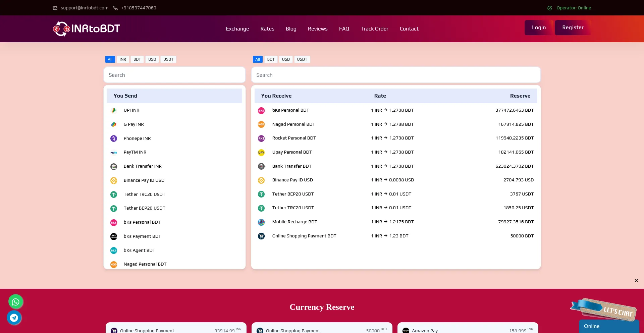Image resolution: width=644 pixels, height=333 pixels.
Task: Click the Mobile Recharge BDT icon
Action: pyautogui.click(x=261, y=222)
